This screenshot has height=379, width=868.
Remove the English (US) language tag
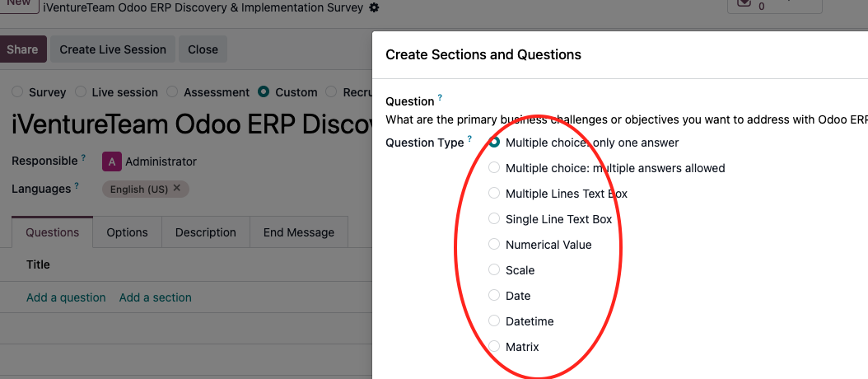pos(176,189)
